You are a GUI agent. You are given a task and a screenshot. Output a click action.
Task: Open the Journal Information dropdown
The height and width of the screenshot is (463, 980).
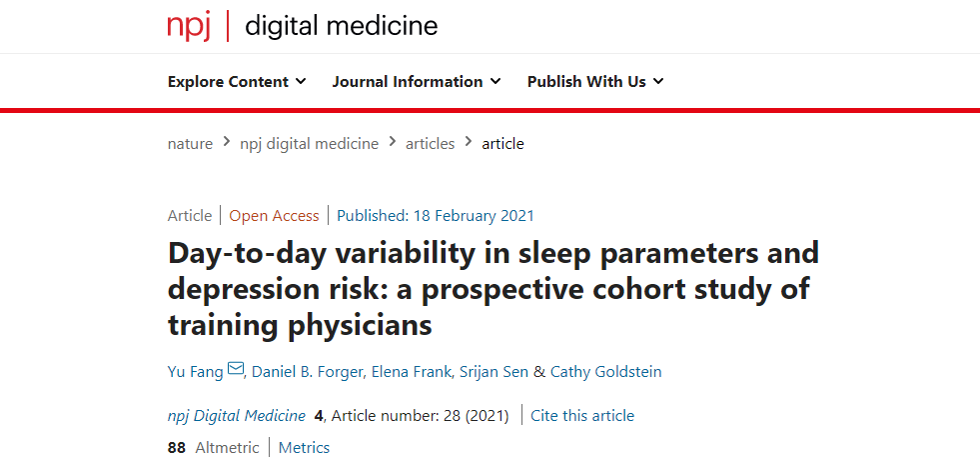coord(416,82)
